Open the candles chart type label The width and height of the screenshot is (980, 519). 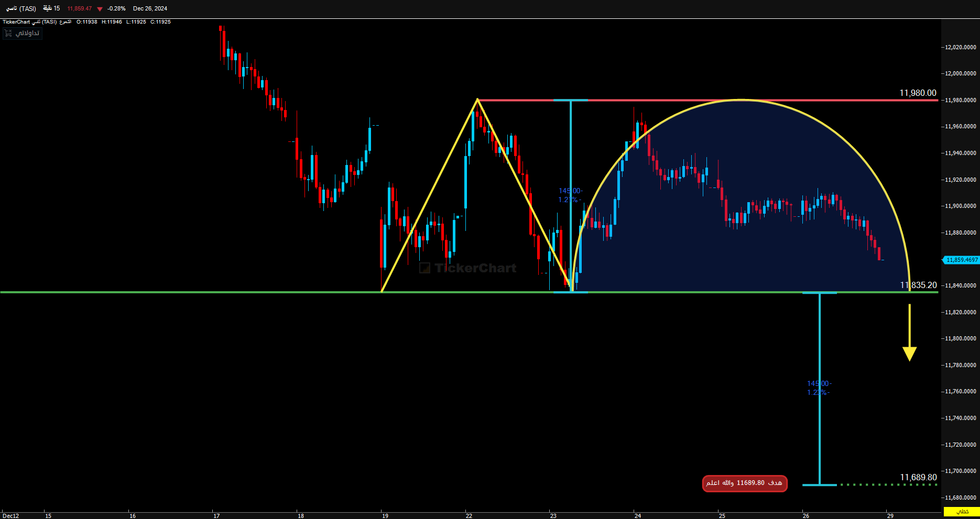(x=65, y=22)
